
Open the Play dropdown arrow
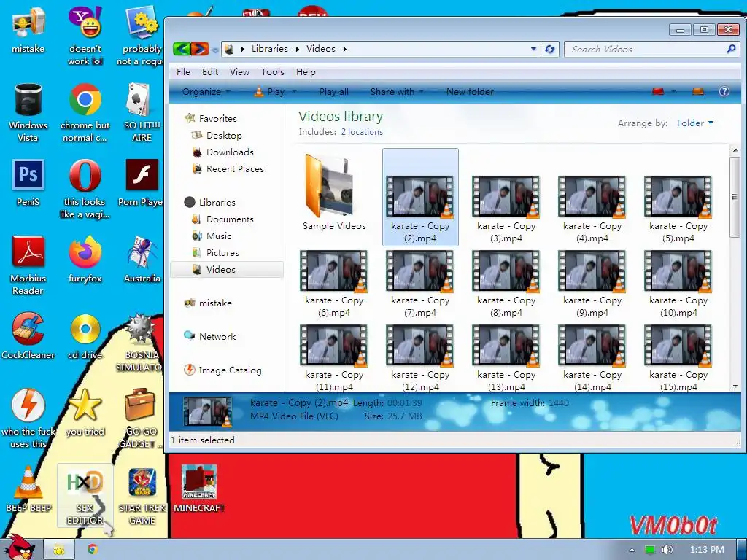click(294, 91)
